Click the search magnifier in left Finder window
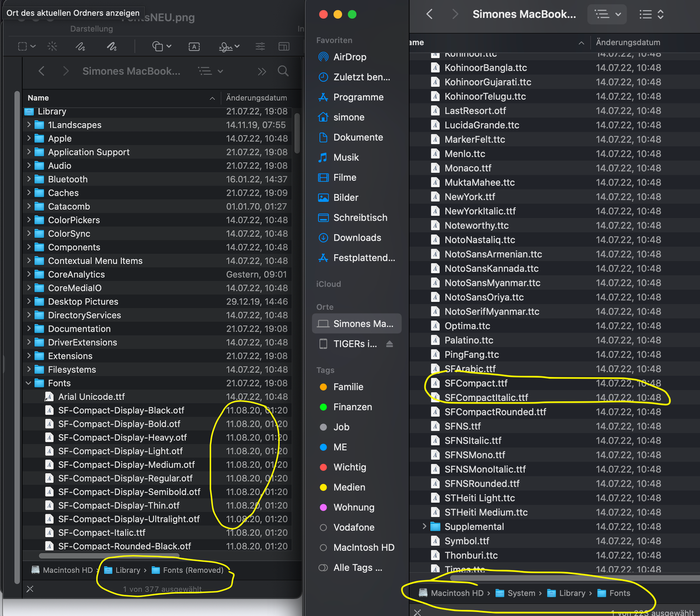Screen dimensions: 700x616 (283, 71)
